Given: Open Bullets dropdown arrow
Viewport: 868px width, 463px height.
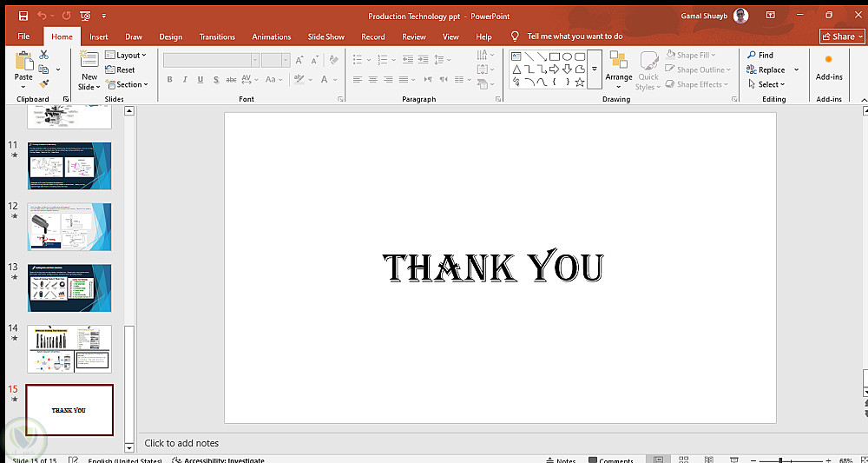Looking at the screenshot, I should [369, 59].
